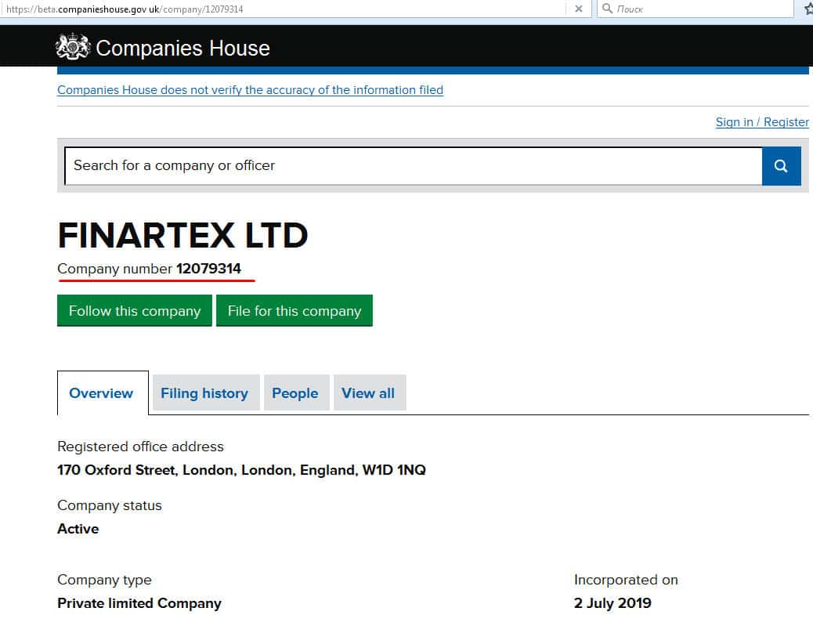The width and height of the screenshot is (813, 644).
Task: Select the View all tab
Action: click(x=369, y=393)
